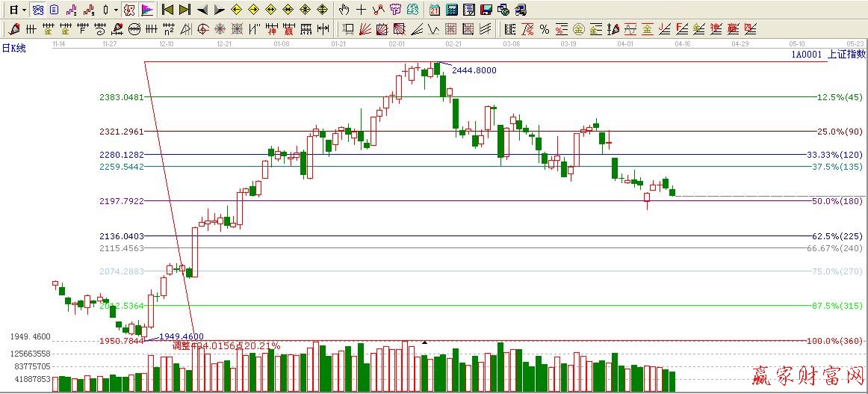This screenshot has width=868, height=394.
Task: Click the calendar date icon
Action: (435, 10)
